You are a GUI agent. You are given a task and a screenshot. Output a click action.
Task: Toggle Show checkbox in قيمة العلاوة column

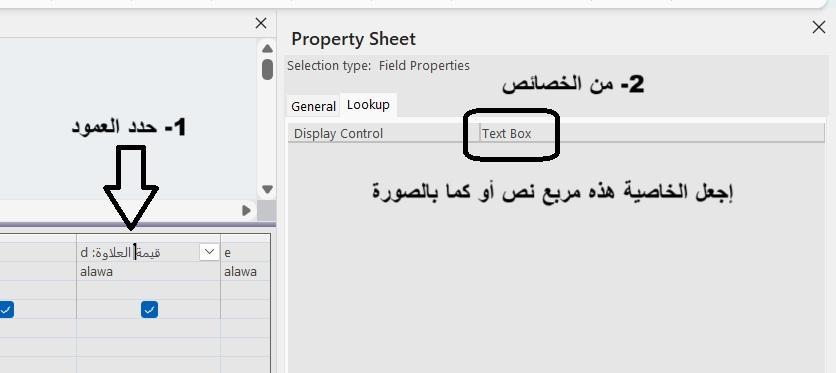[149, 309]
